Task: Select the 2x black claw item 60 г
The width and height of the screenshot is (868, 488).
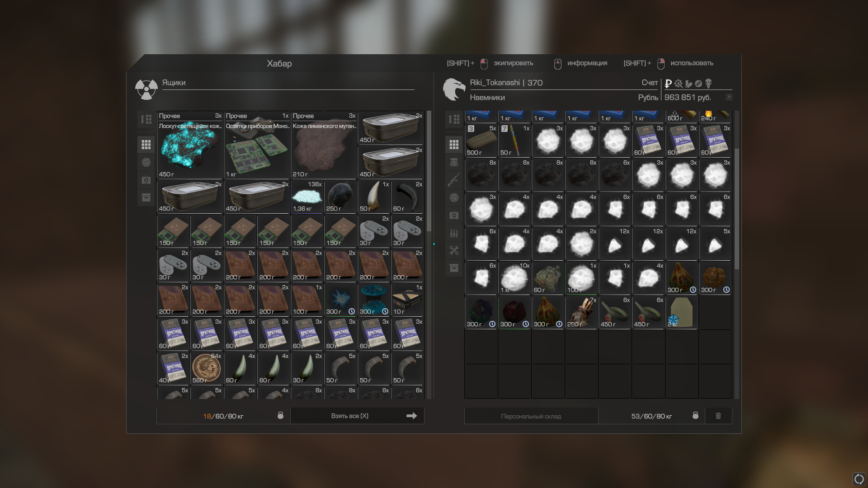Action: [408, 197]
